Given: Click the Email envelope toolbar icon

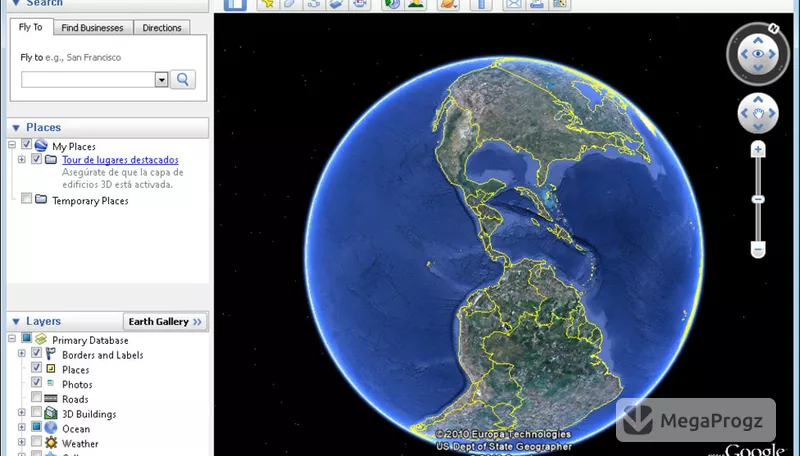Looking at the screenshot, I should click(513, 4).
